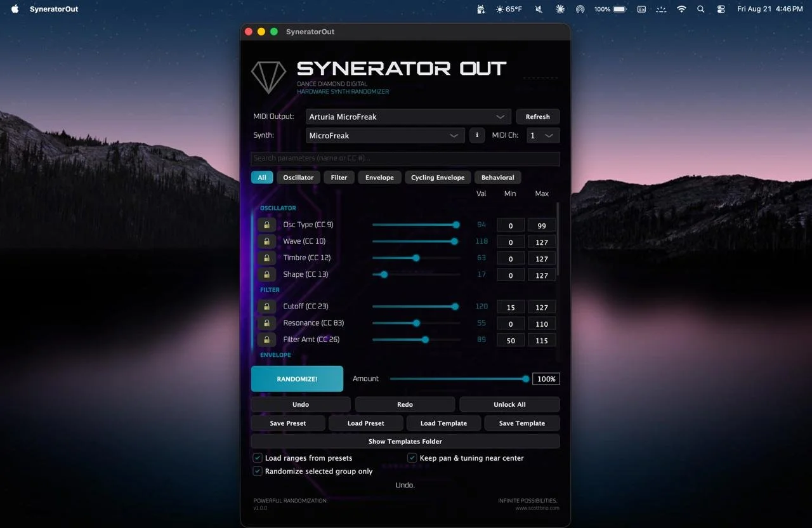This screenshot has width=812, height=528.
Task: Toggle lock for Timbre (CC 12)
Action: [x=266, y=258]
